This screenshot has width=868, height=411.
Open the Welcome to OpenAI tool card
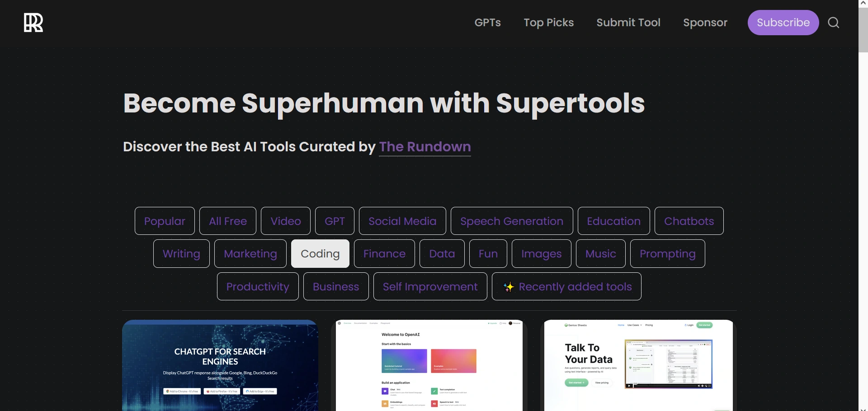[429, 365]
